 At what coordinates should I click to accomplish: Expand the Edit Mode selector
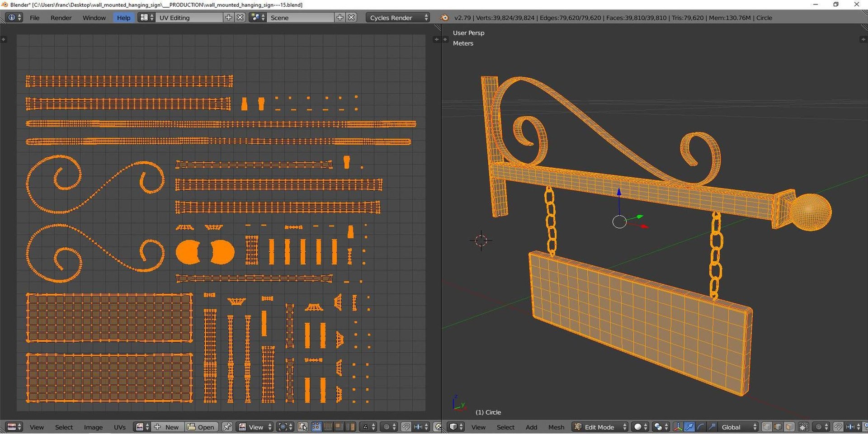(600, 427)
